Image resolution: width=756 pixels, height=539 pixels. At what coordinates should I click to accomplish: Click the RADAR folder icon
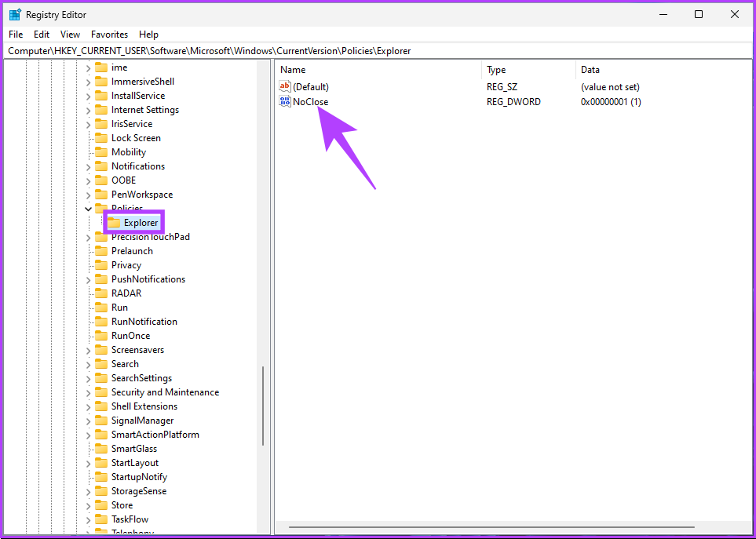click(x=100, y=293)
